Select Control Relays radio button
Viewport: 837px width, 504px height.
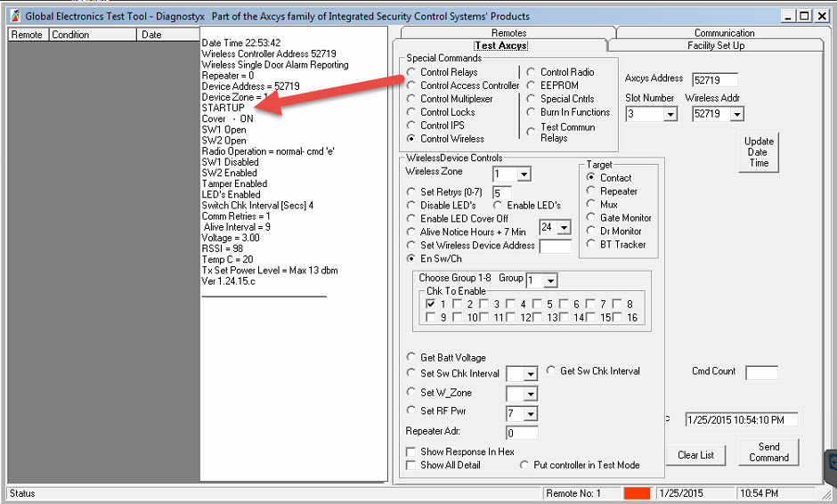(x=410, y=72)
